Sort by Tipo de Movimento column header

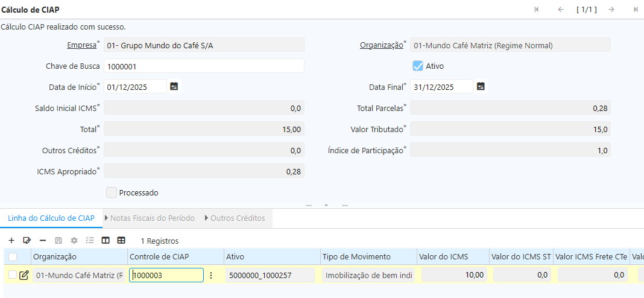click(x=369, y=256)
